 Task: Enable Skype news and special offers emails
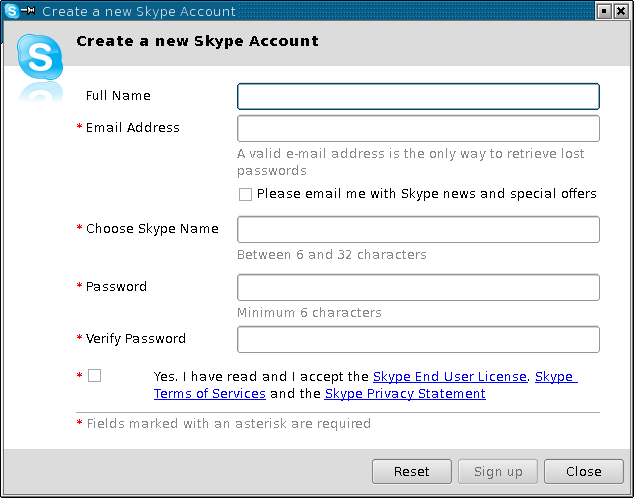pyautogui.click(x=245, y=194)
